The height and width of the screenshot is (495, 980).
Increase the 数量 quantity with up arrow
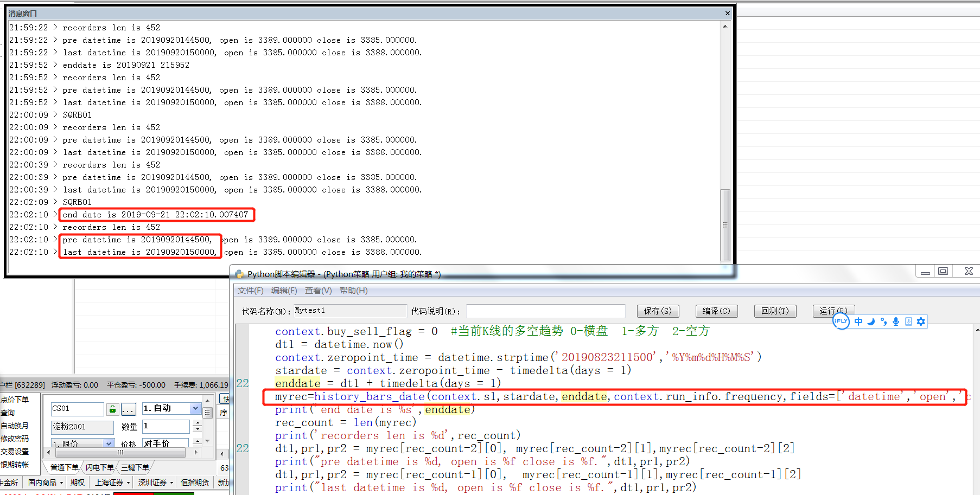click(198, 423)
